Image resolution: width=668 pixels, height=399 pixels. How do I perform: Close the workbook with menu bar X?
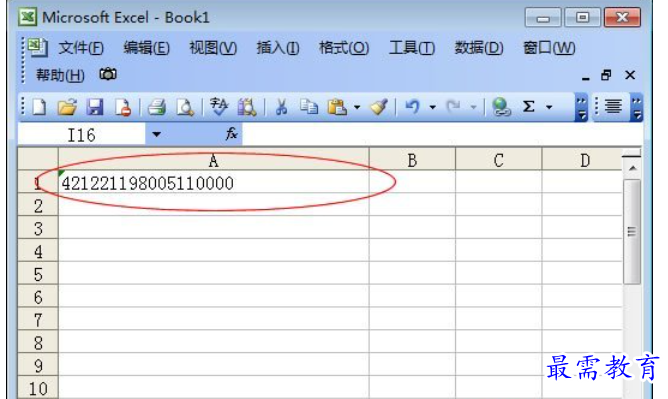tap(630, 75)
